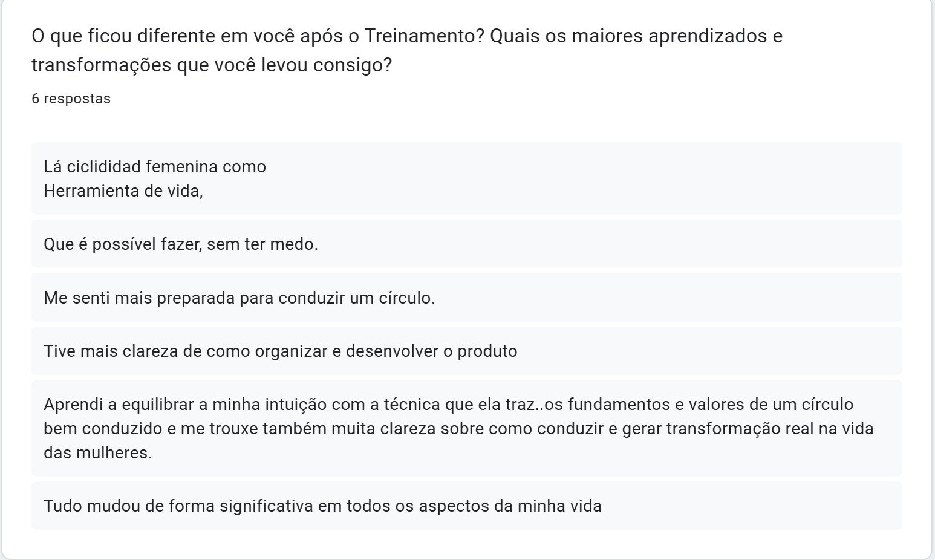This screenshot has width=935, height=560.
Task: Select the 'Que é possível fazer, sem ter medo.' response
Action: click(x=180, y=244)
